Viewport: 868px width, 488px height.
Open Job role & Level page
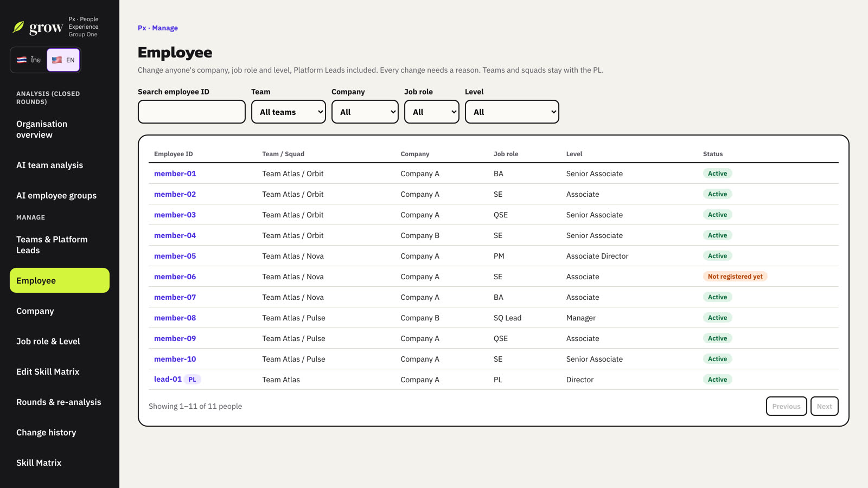(x=60, y=341)
